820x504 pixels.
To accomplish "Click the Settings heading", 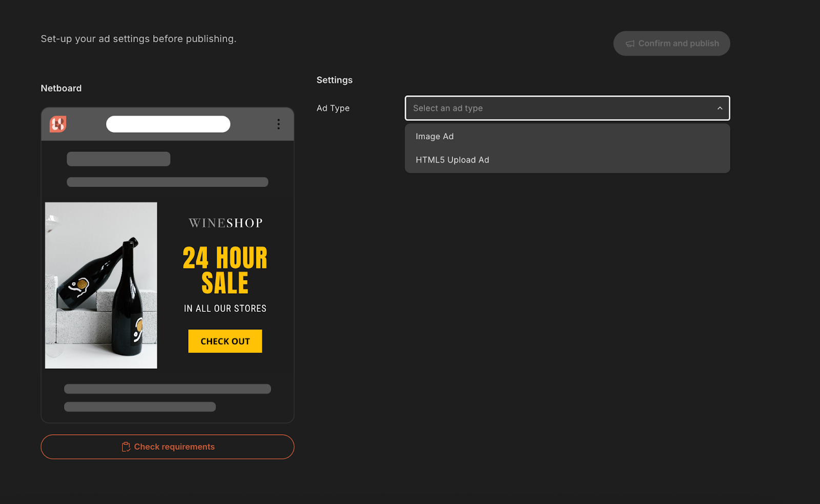I will pyautogui.click(x=334, y=80).
